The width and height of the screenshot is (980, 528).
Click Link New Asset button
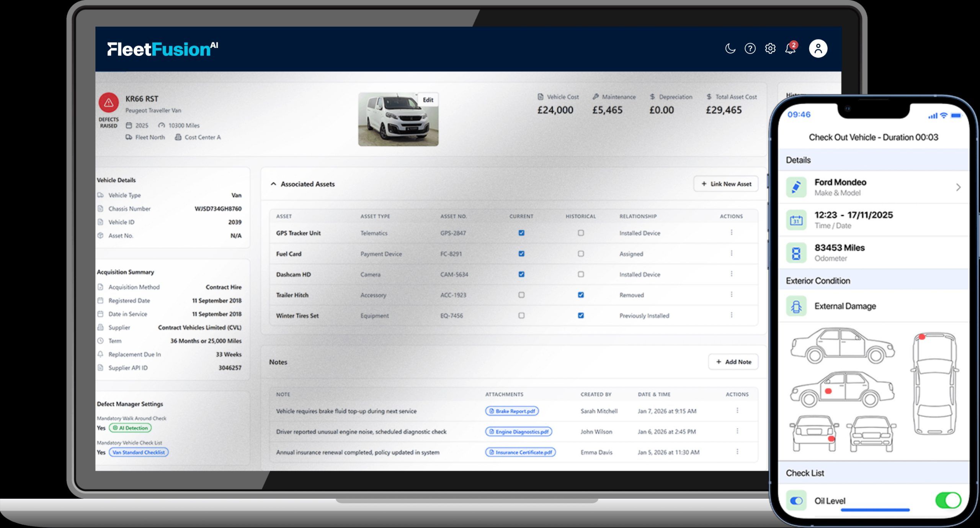pos(726,184)
